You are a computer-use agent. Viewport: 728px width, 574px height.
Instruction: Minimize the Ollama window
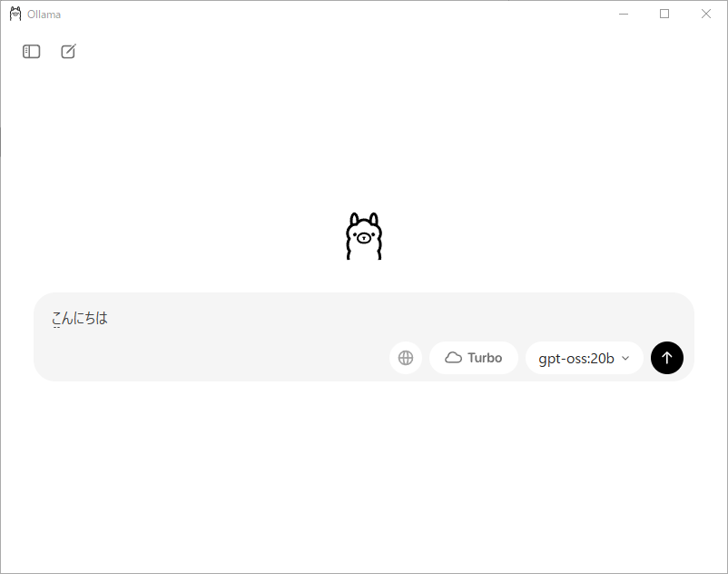[624, 14]
